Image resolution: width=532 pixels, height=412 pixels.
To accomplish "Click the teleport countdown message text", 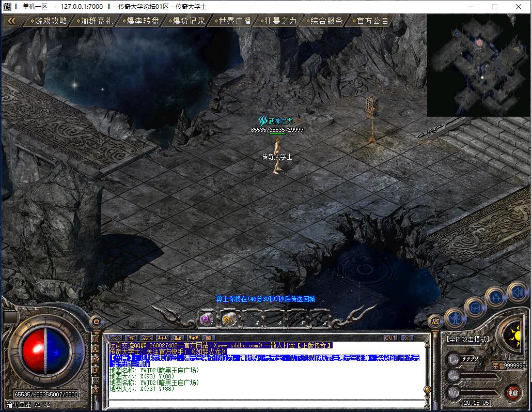I will [x=265, y=299].
